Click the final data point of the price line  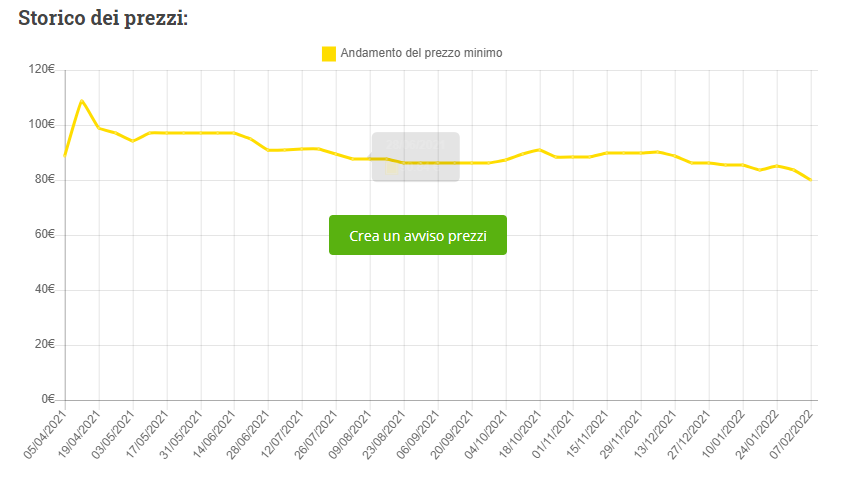810,180
